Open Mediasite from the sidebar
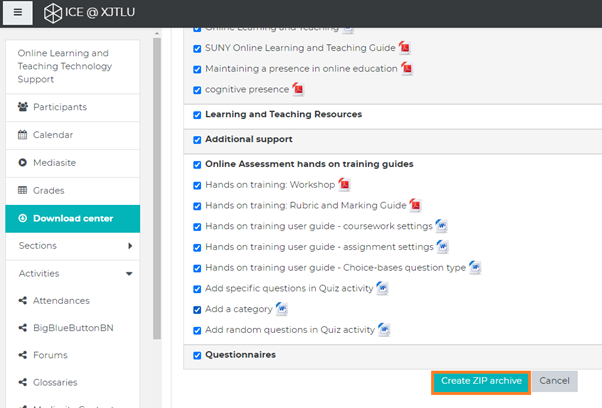This screenshot has height=408, width=602. (x=73, y=163)
